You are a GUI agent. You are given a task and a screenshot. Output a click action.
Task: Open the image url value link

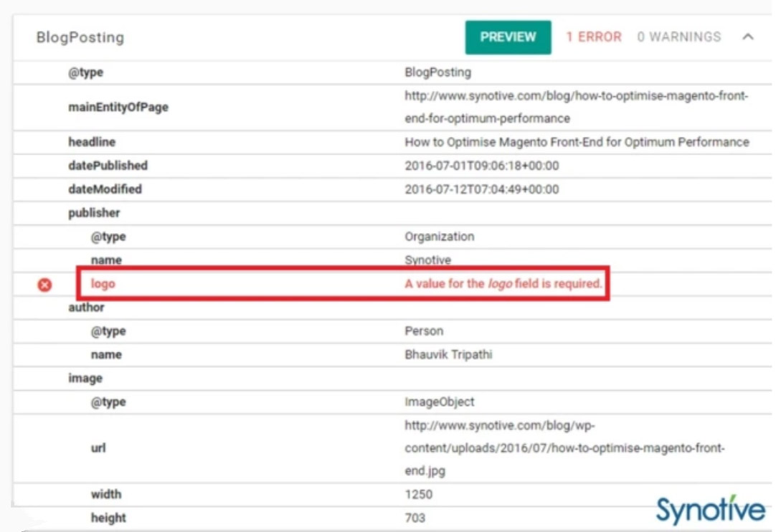[x=564, y=448]
